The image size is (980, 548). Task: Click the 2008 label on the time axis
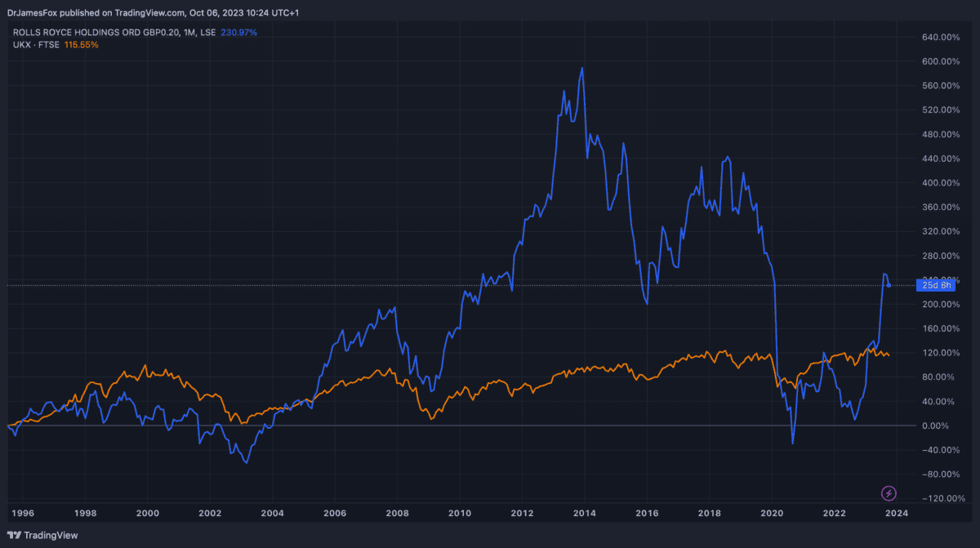pyautogui.click(x=397, y=513)
